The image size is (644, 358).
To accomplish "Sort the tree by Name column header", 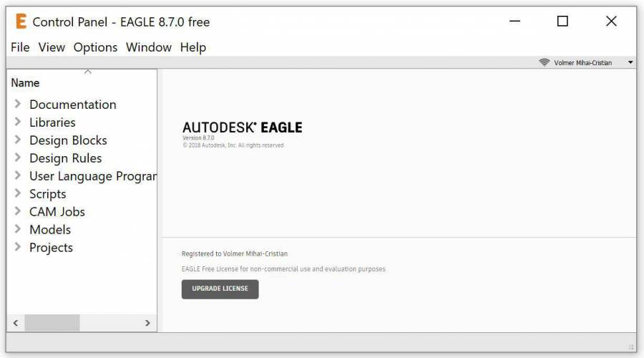I will pyautogui.click(x=25, y=83).
